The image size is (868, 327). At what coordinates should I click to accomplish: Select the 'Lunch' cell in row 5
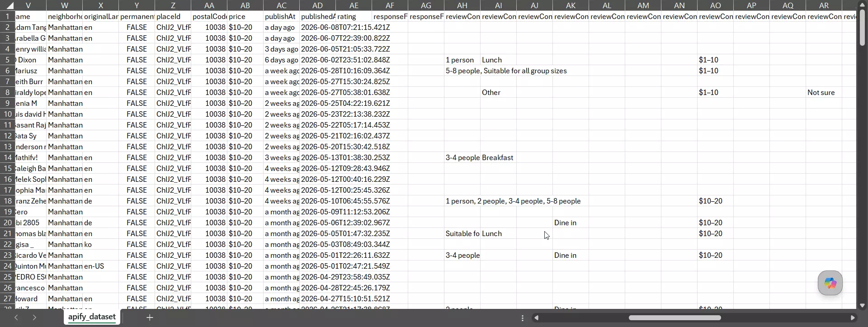499,60
